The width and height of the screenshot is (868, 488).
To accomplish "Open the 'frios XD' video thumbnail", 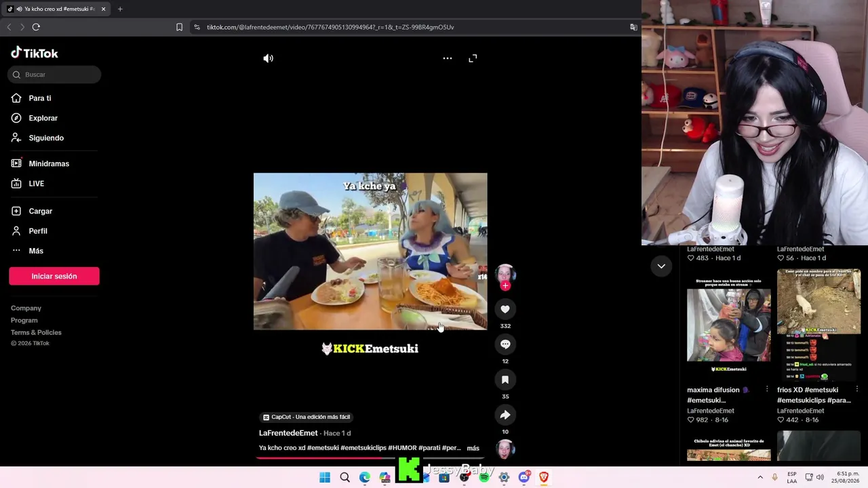I will tap(818, 325).
